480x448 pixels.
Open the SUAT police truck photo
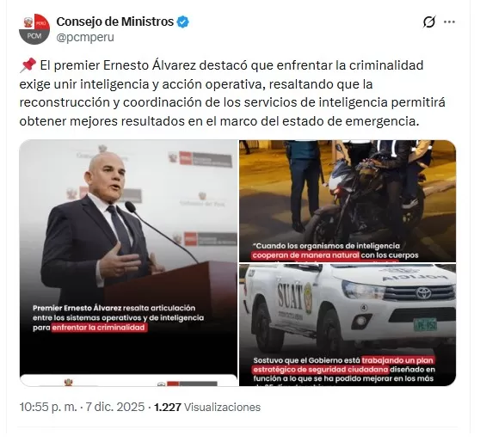click(348, 325)
